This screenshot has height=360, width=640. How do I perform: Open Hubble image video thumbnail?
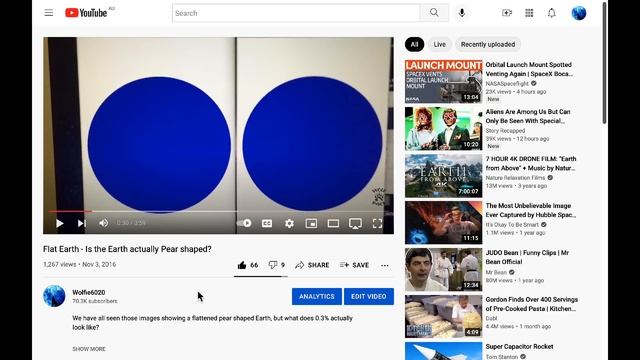click(x=443, y=222)
